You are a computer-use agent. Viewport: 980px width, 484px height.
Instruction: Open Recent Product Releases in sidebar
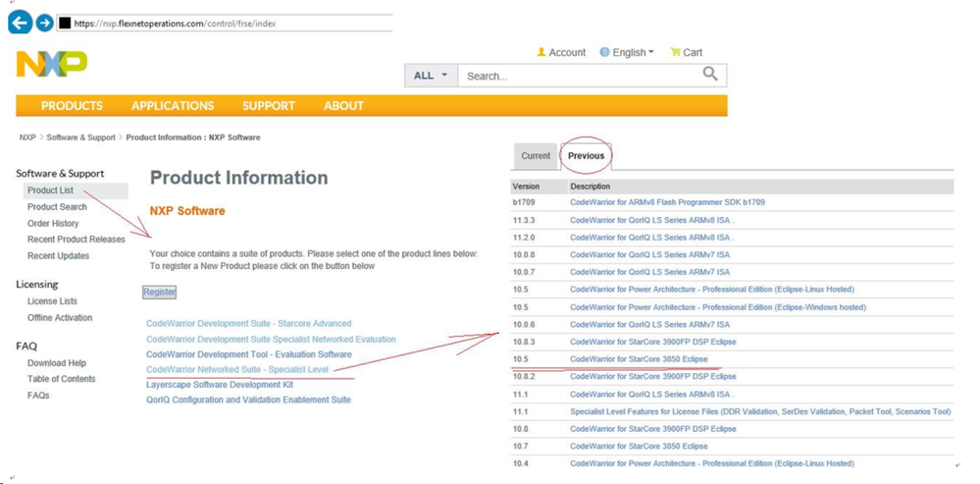(77, 239)
